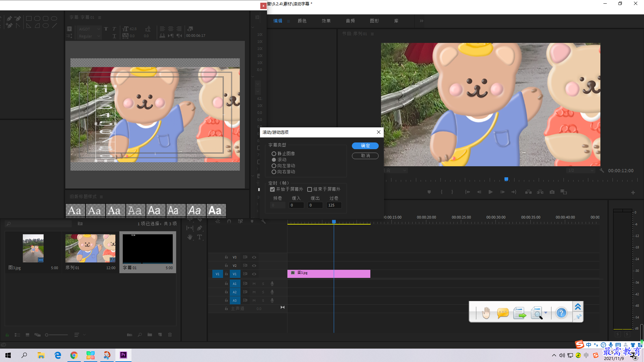644x362 pixels.
Task: Toggle V3 track visibility eye
Action: [x=254, y=257]
